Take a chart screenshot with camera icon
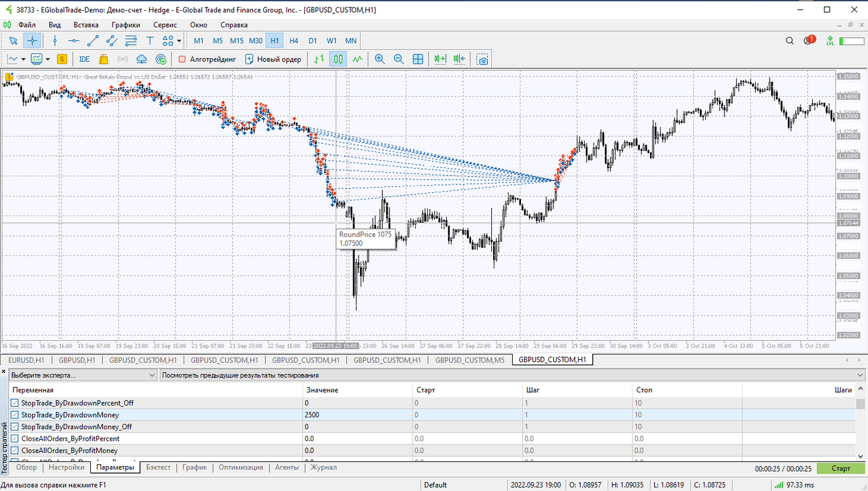Screen dimensions: 868x491 482,59
